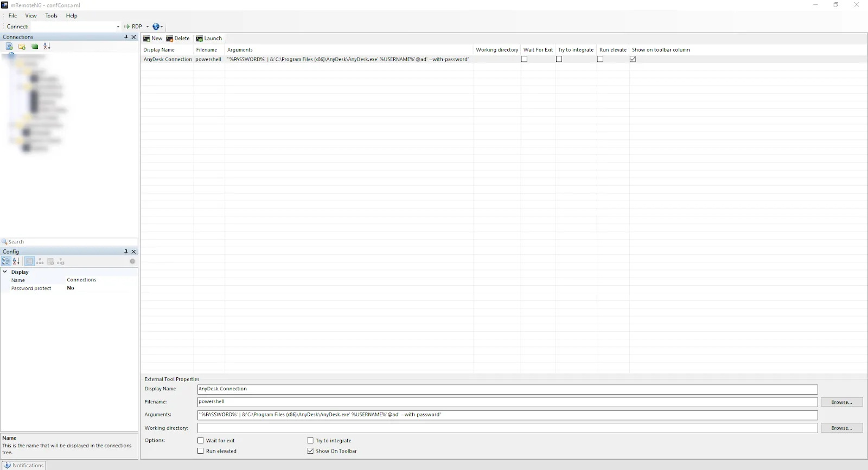Switch Config grid to categorized view
This screenshot has width=868, height=470.
(6, 261)
